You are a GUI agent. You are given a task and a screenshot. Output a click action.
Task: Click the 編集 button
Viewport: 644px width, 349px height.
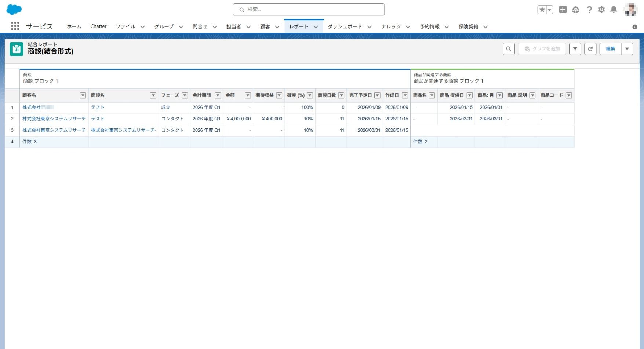pos(610,49)
